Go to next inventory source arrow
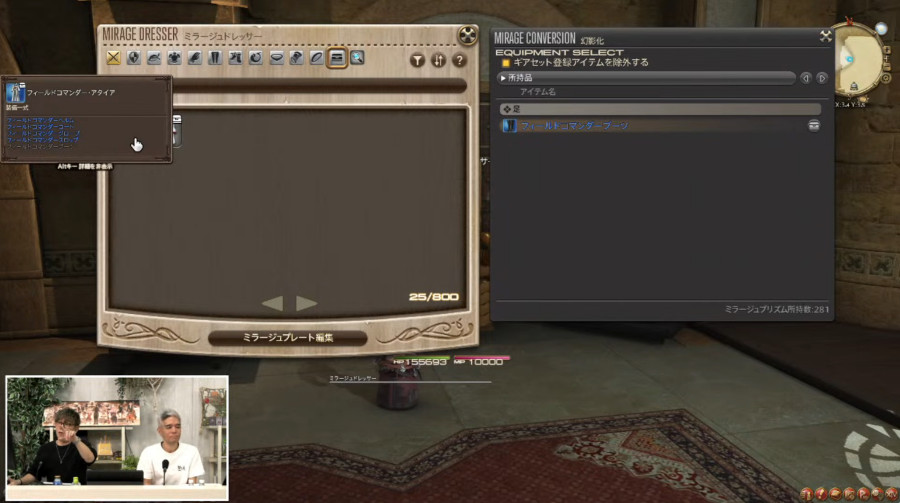The width and height of the screenshot is (900, 503). click(822, 77)
